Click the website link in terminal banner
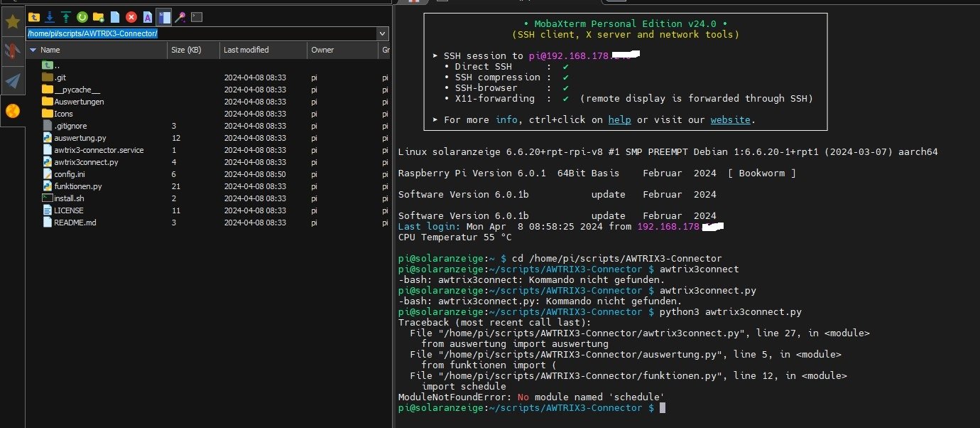 click(x=730, y=119)
